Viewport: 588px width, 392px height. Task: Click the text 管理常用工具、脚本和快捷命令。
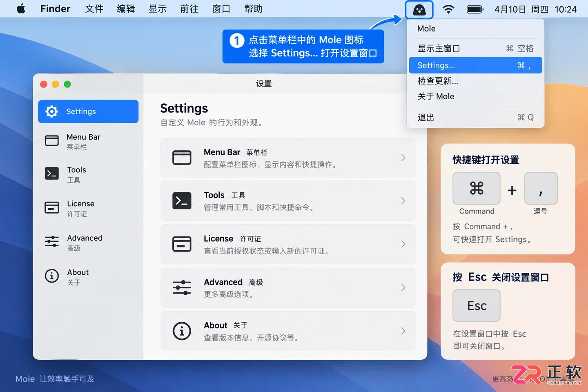tap(260, 207)
